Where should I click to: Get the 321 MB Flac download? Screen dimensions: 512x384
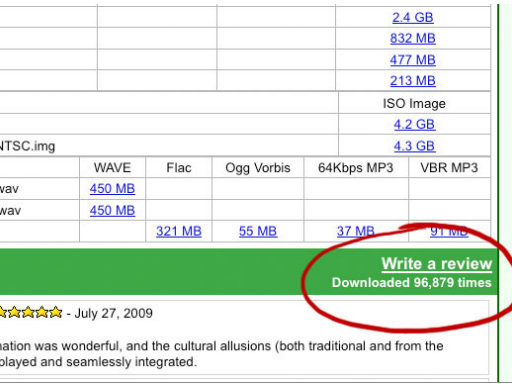click(179, 232)
